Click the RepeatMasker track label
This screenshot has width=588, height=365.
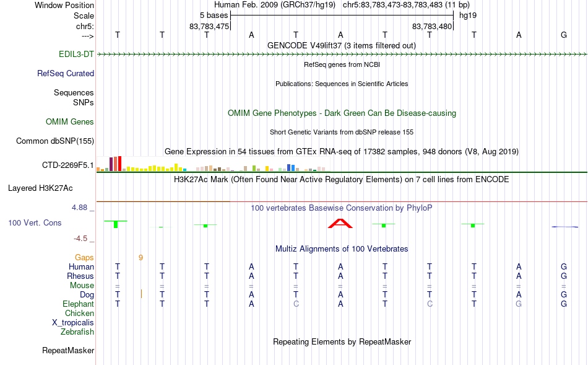coord(68,350)
